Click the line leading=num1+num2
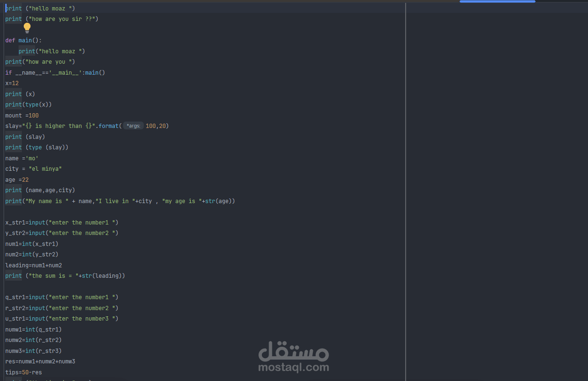Image resolution: width=588 pixels, height=381 pixels. [34, 265]
